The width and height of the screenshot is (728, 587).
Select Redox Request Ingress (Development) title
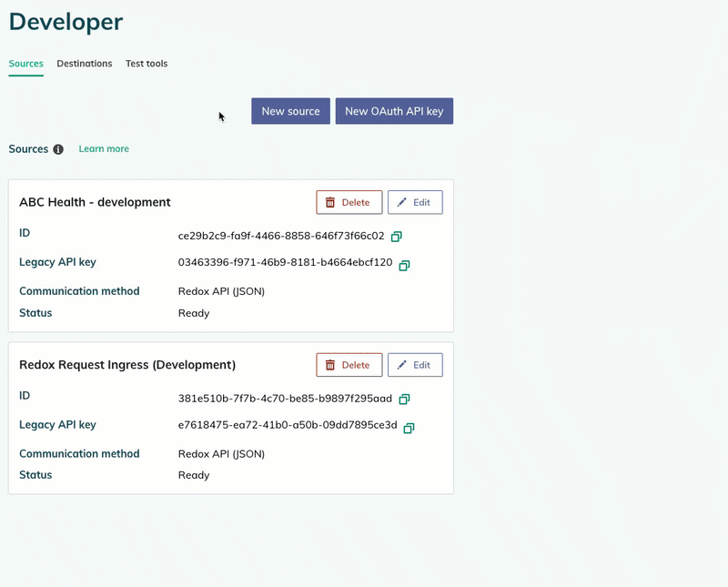point(127,365)
